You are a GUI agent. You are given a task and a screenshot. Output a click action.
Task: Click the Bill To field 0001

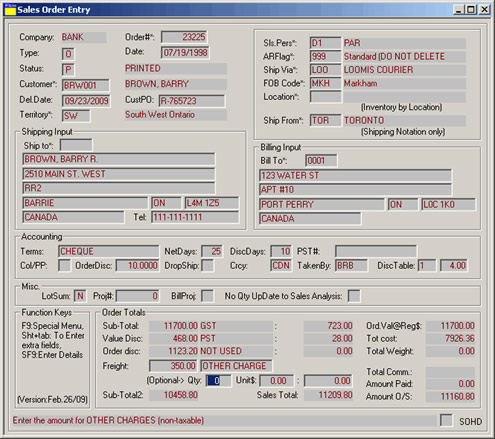(321, 161)
